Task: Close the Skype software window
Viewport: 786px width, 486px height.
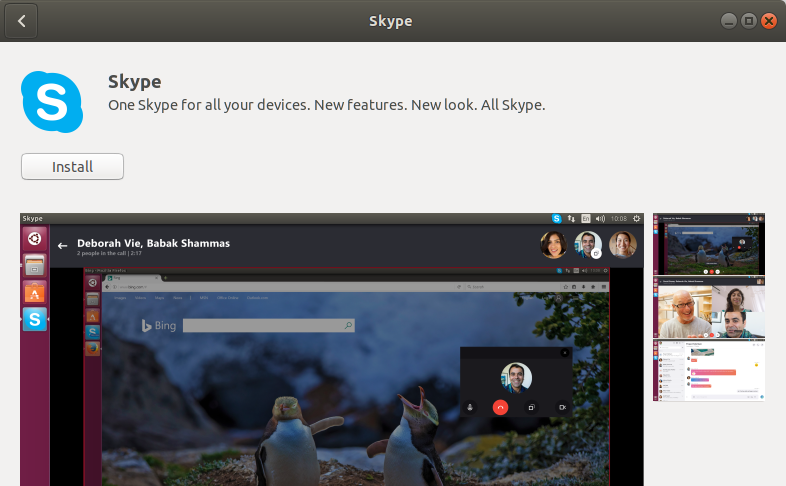Action: tap(769, 21)
